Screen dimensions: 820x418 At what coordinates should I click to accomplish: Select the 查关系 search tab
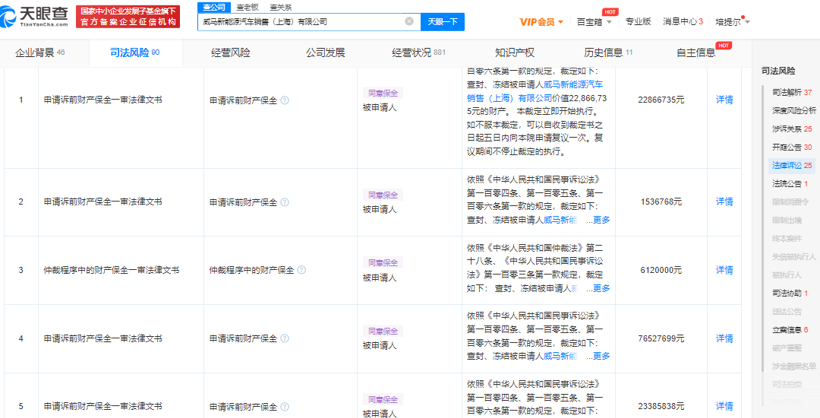tap(281, 7)
